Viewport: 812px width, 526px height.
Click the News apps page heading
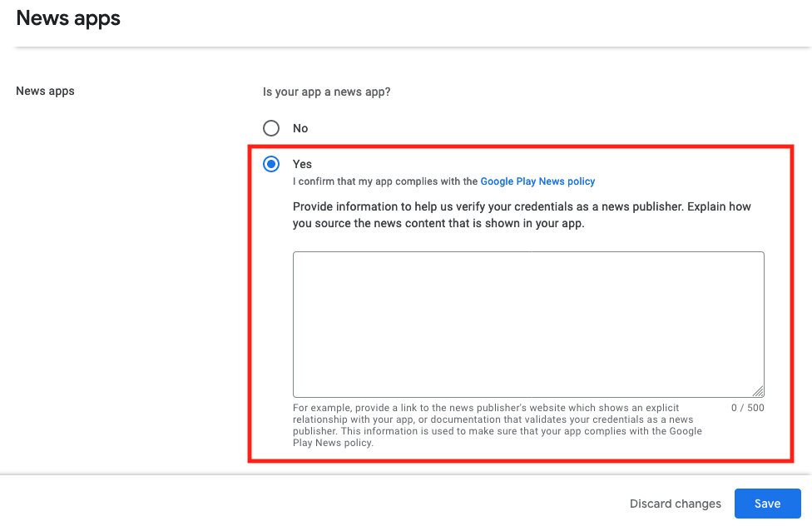pos(68,18)
